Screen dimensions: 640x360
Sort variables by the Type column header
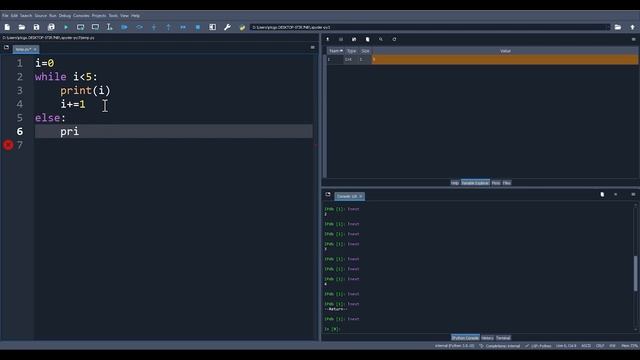click(x=351, y=51)
